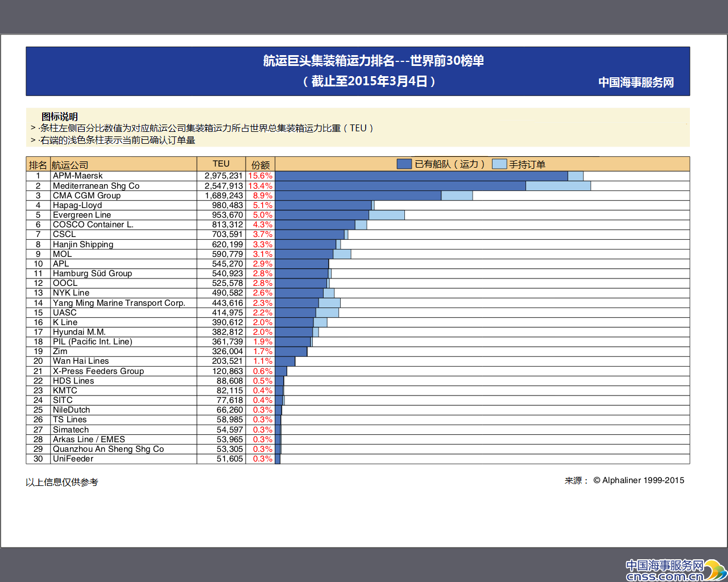This screenshot has width=728, height=582.
Task: Click the APL company name
Action: tap(61, 264)
